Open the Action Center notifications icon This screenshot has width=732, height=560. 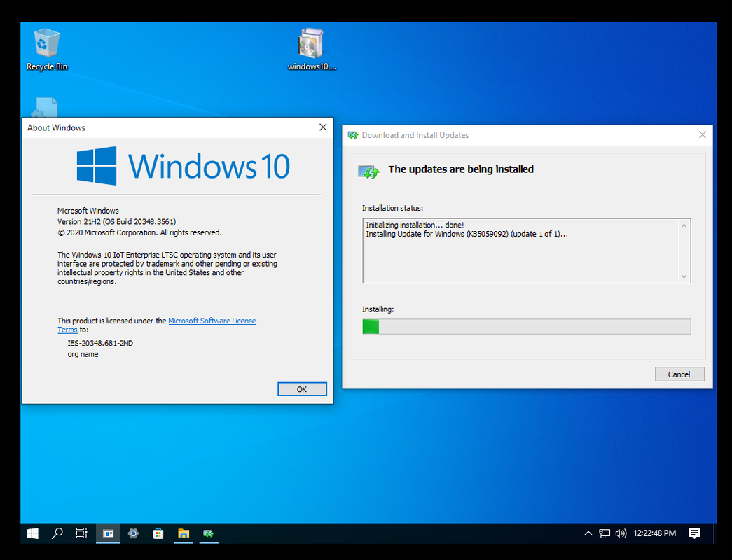point(695,533)
